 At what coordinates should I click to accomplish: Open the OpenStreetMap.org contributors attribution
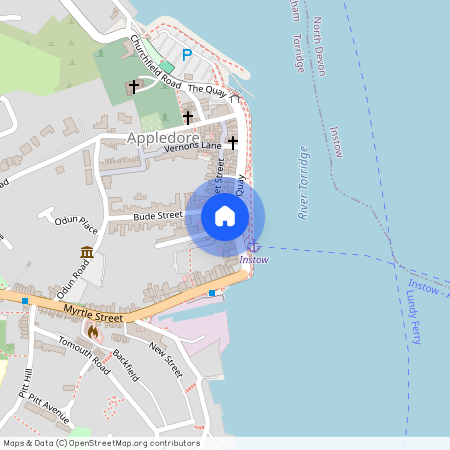134,443
